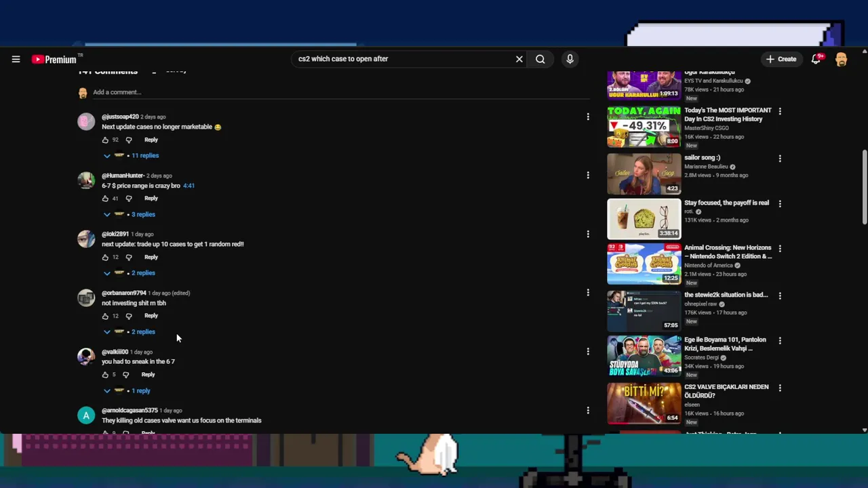Dislike the comment by @loki2891

click(129, 258)
